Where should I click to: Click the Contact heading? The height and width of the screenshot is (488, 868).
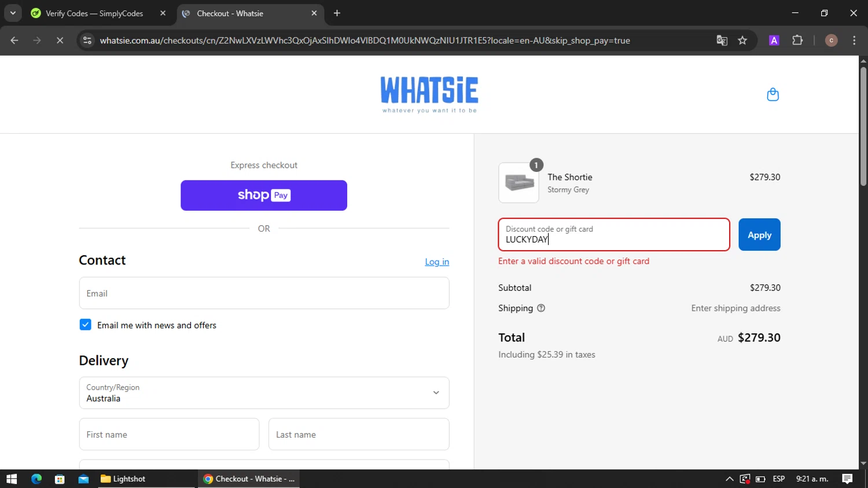[x=102, y=260]
